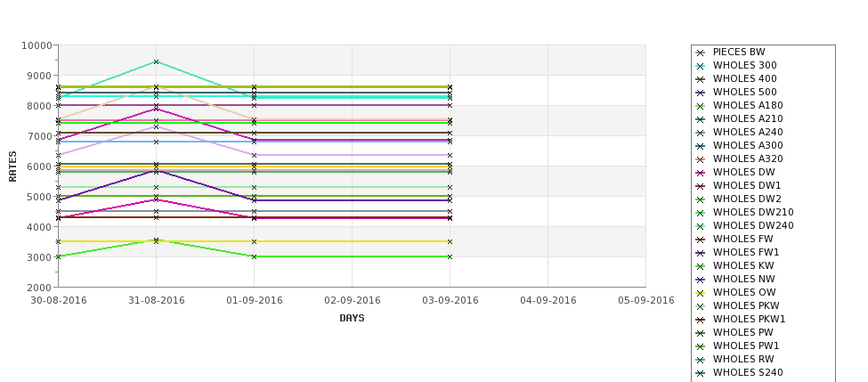Screen dimensions: 868x382
Task: Click the DAYS x-axis title
Action: (x=352, y=319)
